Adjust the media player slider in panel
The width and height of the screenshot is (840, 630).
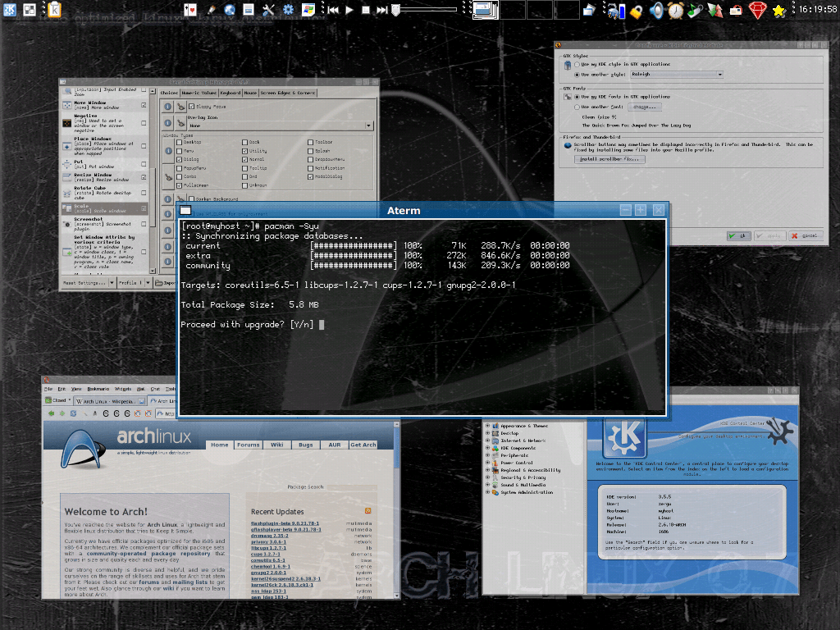tap(397, 10)
